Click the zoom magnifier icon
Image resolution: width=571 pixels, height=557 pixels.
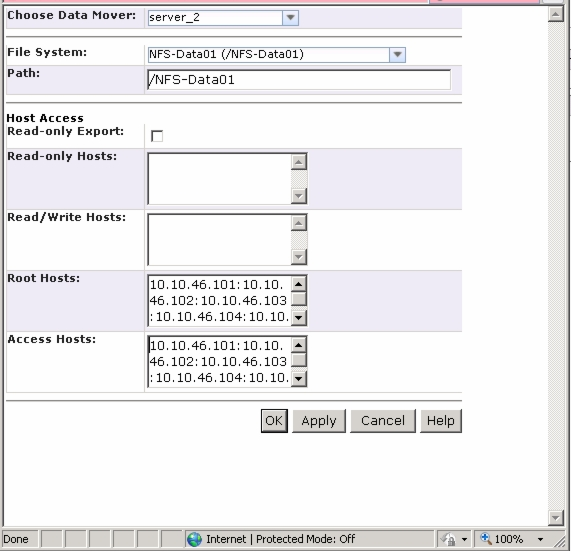click(485, 538)
